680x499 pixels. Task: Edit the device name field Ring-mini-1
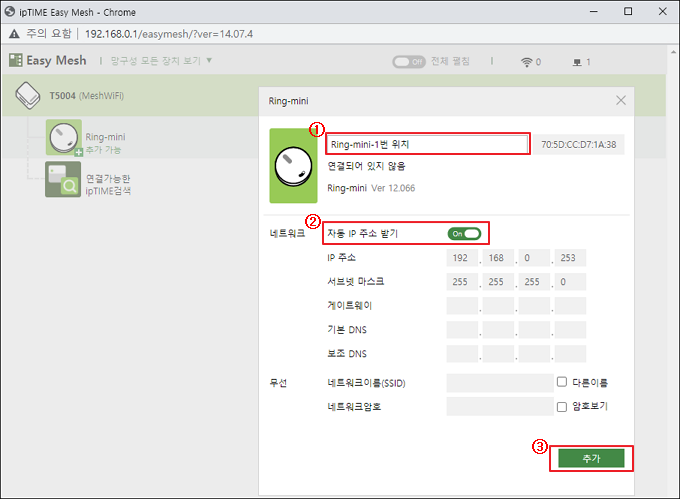coord(428,144)
